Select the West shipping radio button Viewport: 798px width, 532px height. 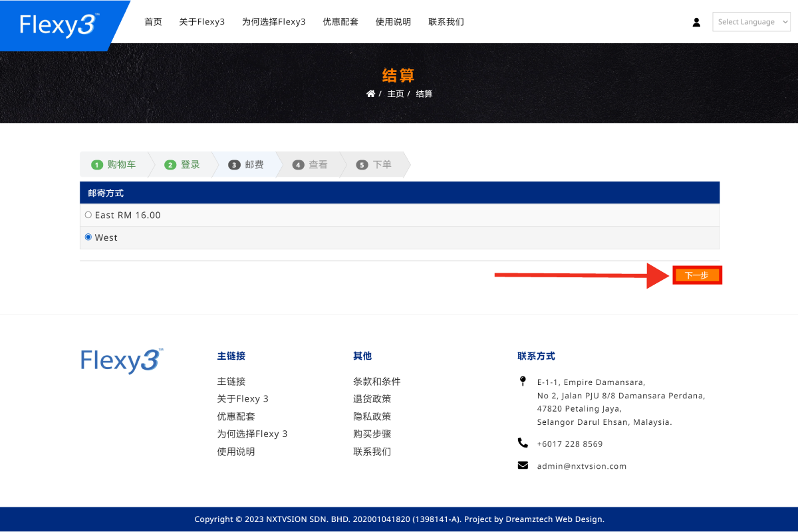(x=88, y=237)
